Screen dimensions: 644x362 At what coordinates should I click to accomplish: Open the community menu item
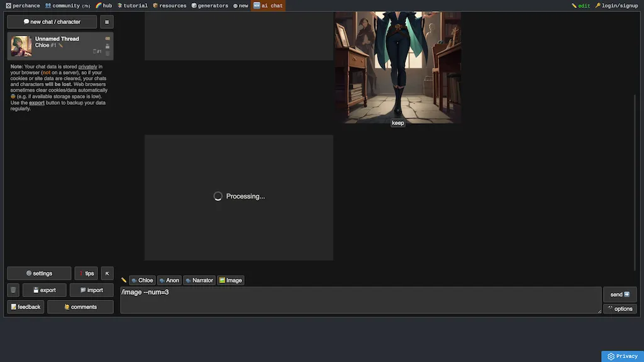coord(67,6)
